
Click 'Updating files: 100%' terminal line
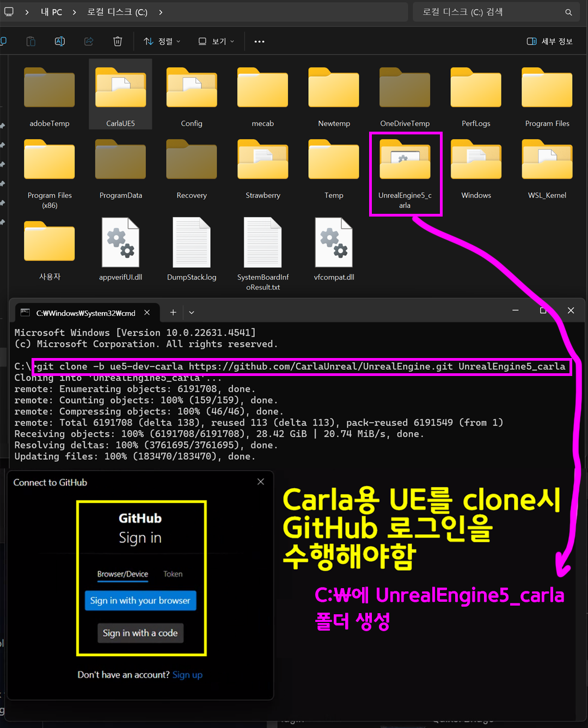click(x=134, y=456)
